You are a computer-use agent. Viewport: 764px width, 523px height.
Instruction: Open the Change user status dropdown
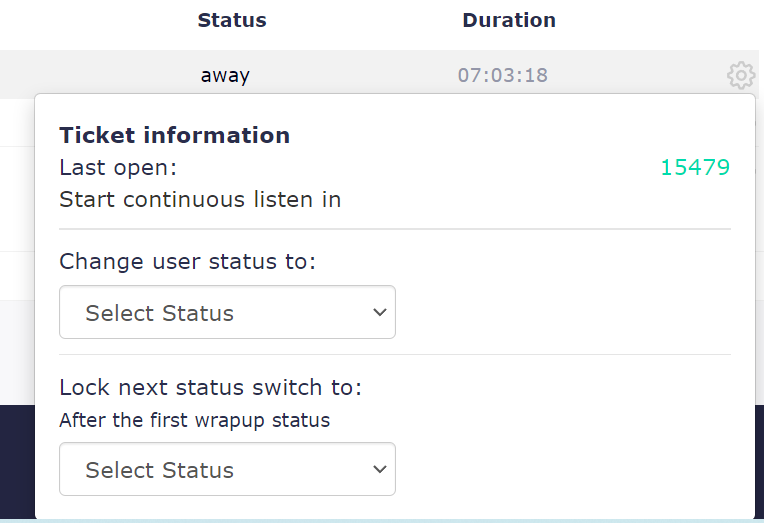(227, 312)
